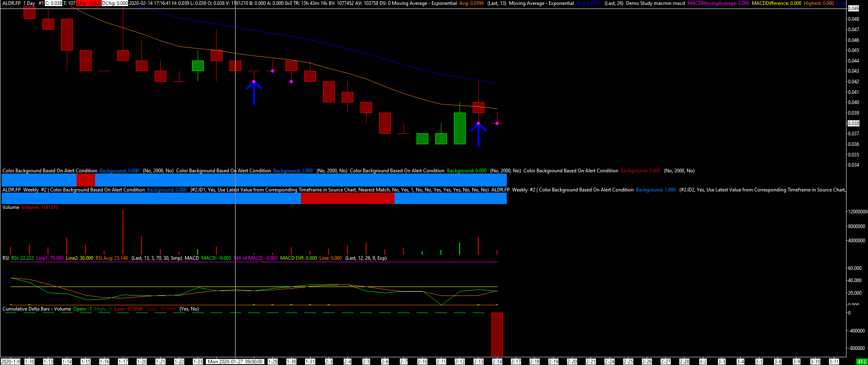
Task: Select the large green candlestick on 2-12
Action: [460, 128]
